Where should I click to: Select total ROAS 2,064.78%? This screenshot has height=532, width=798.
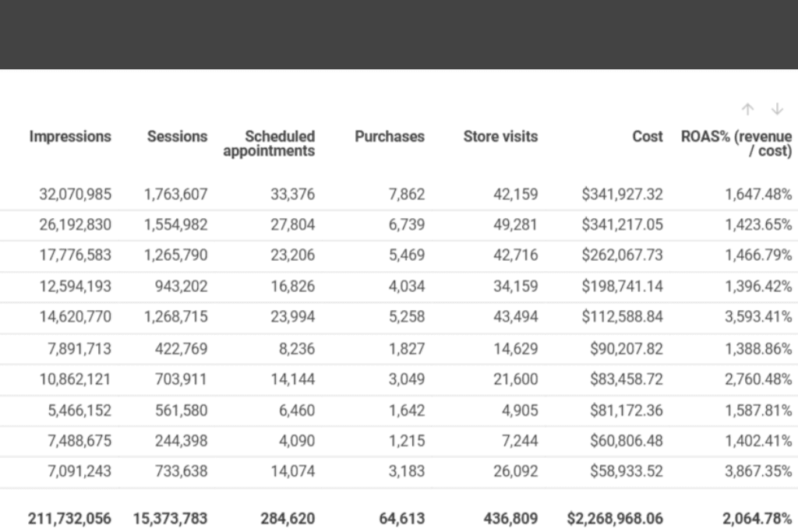[757, 518]
